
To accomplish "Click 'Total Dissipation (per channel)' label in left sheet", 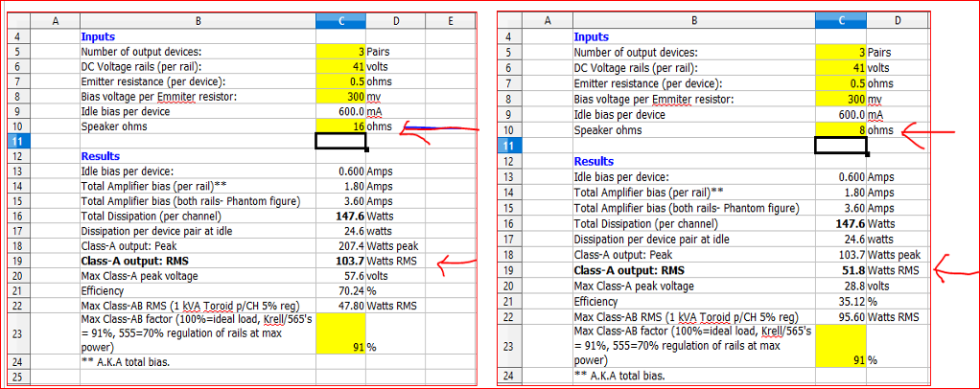I will coord(152,216).
